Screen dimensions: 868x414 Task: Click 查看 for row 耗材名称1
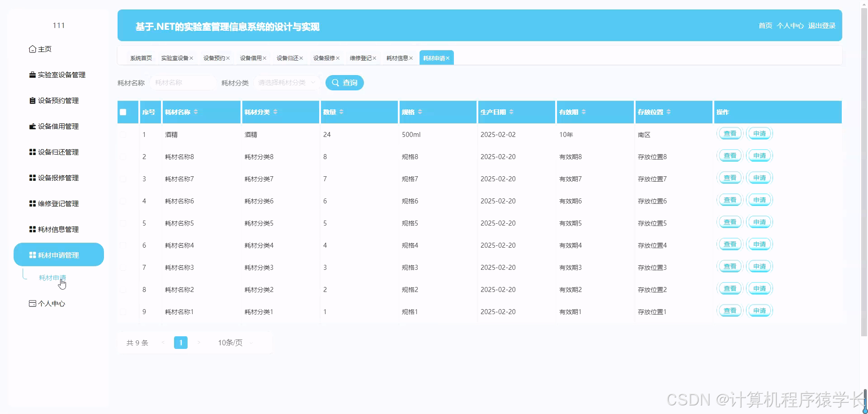(730, 311)
